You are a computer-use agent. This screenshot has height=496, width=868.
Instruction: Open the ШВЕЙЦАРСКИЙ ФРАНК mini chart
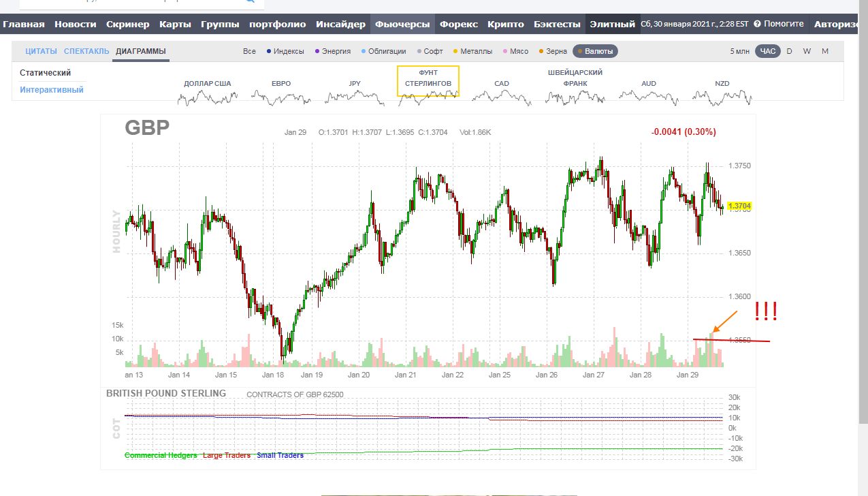[575, 87]
